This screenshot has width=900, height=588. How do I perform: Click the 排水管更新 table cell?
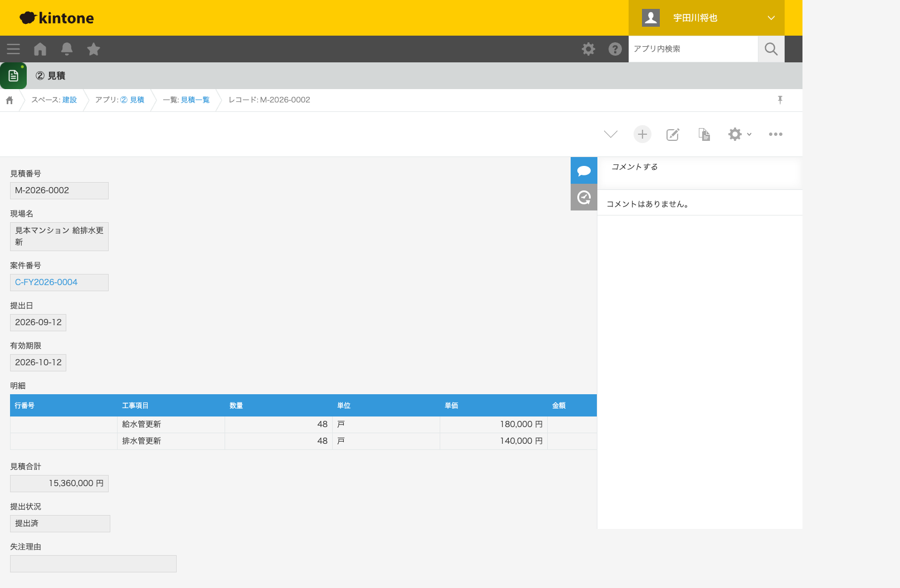tap(171, 441)
